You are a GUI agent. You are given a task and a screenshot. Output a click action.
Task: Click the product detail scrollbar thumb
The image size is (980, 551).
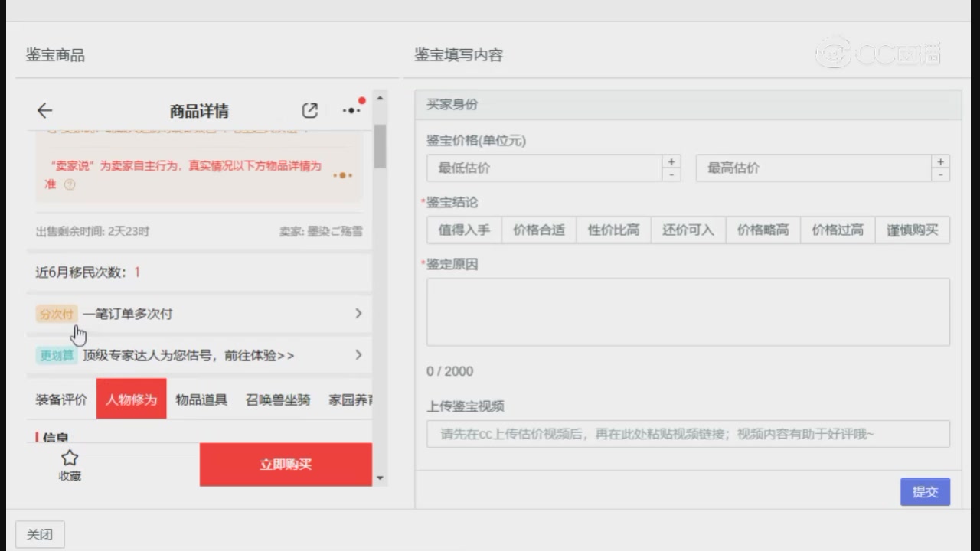coord(380,146)
